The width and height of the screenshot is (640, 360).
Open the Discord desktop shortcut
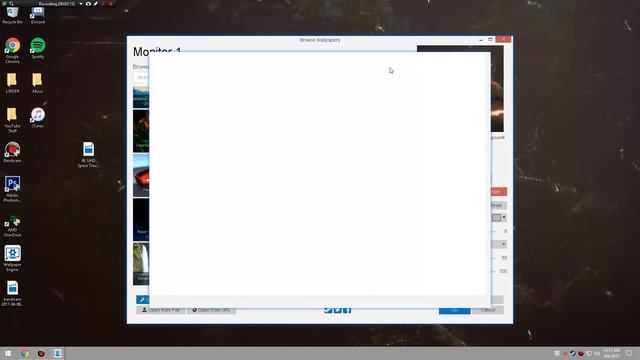[38, 14]
